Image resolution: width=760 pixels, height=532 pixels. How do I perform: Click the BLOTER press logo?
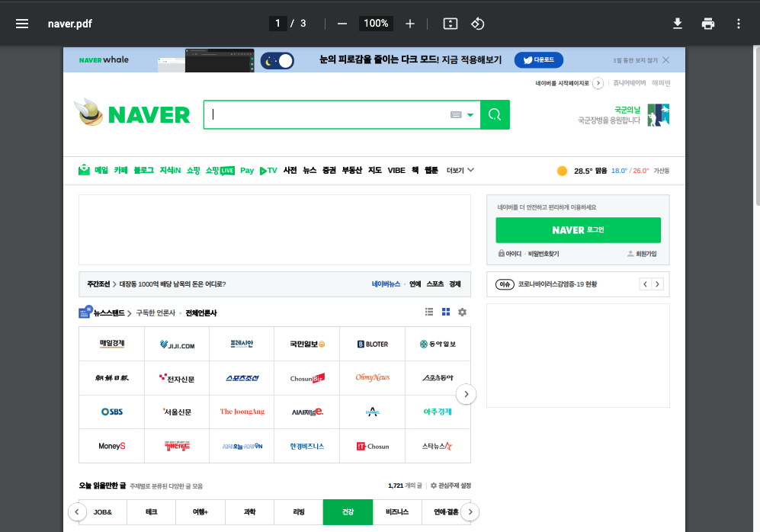click(x=372, y=344)
